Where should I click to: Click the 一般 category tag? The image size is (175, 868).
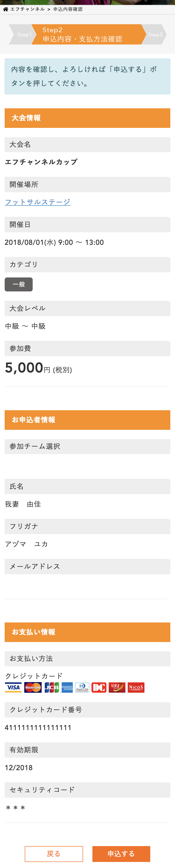(x=18, y=284)
